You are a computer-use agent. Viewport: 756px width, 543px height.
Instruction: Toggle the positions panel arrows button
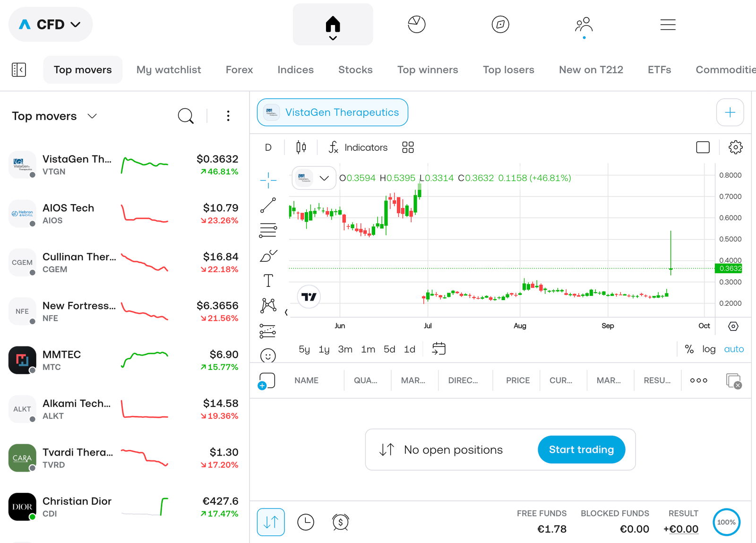[271, 522]
